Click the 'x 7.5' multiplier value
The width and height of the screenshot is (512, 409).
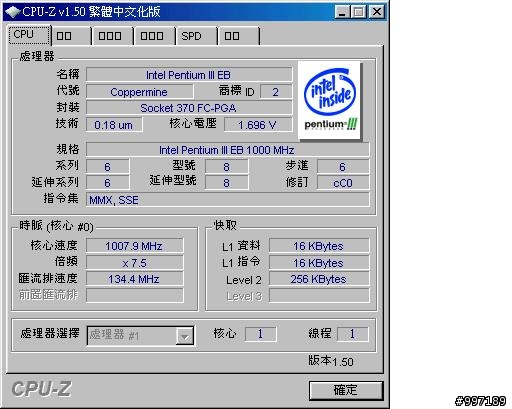point(134,263)
